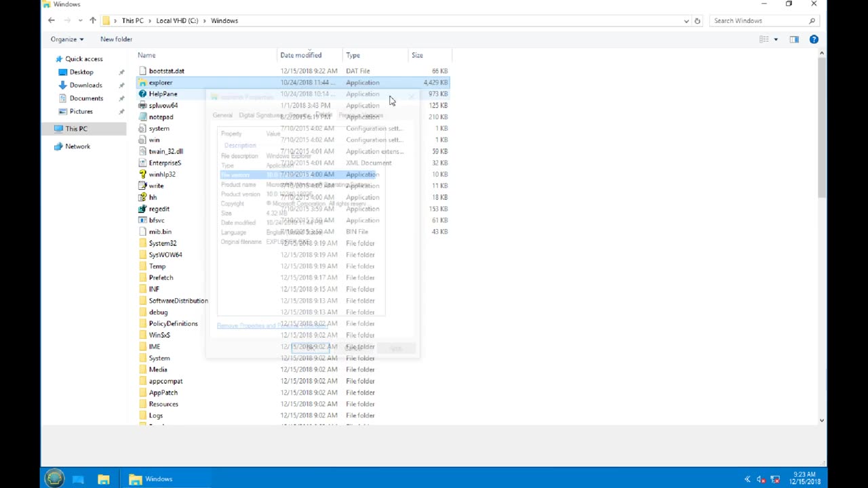Unpin Desktop from Quick access

click(x=121, y=72)
